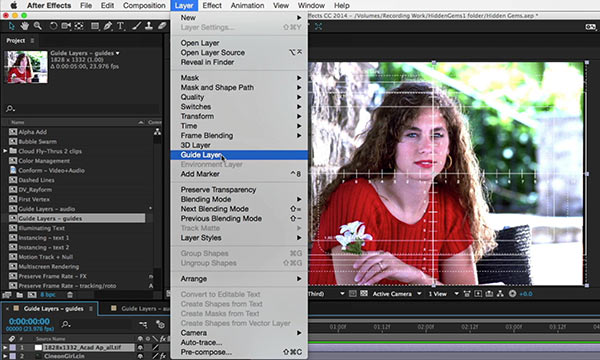
Task: Open the Effect menu in menu bar
Action: tap(212, 5)
